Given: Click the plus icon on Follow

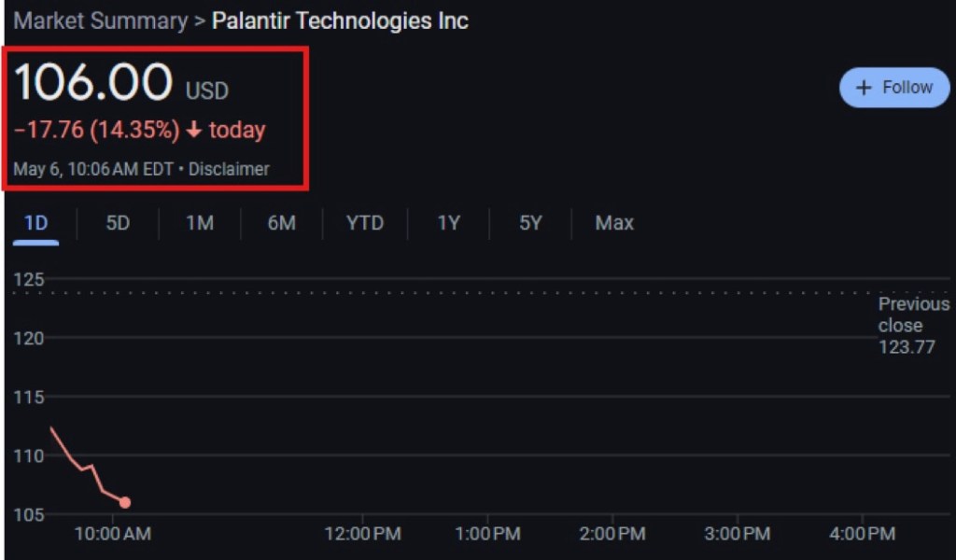Looking at the screenshot, I should 865,88.
